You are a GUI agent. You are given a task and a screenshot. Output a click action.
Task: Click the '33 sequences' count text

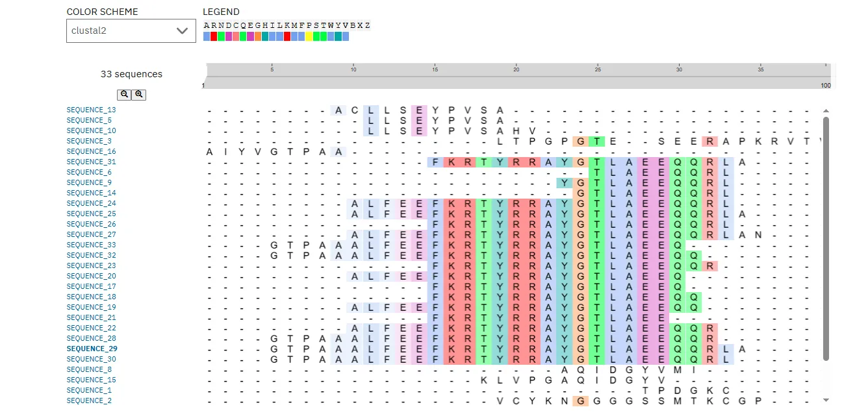131,74
